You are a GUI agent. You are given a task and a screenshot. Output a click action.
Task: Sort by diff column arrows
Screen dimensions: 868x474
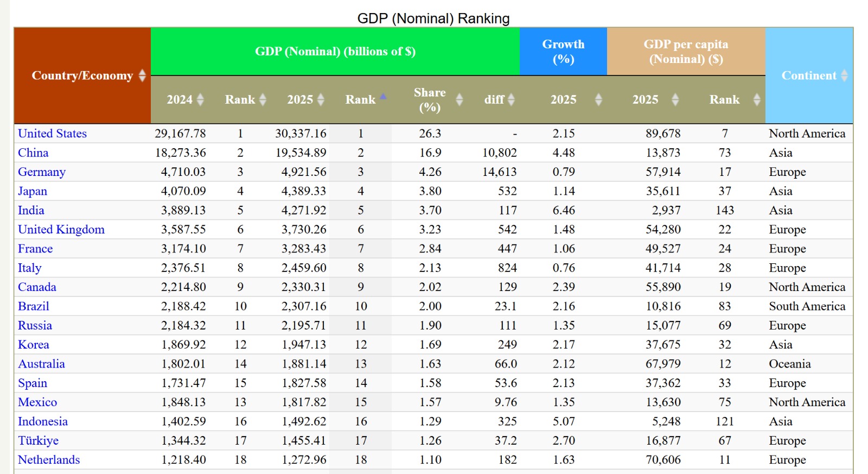point(511,99)
